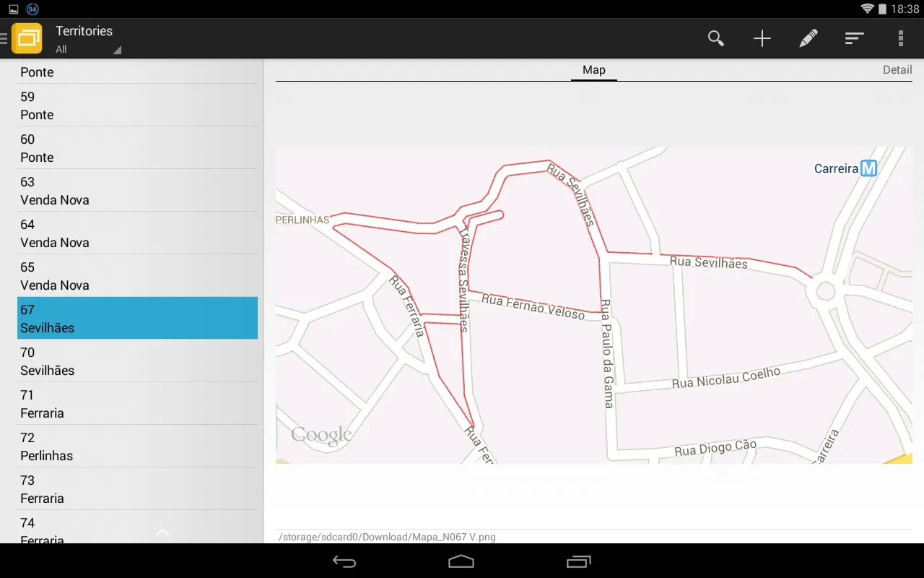This screenshot has width=924, height=578.
Task: Open the search magnifier icon
Action: [715, 38]
